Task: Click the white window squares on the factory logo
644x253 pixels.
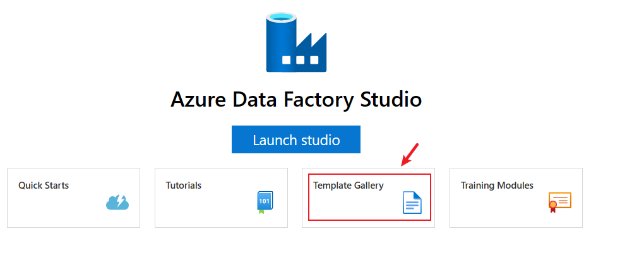Action: [x=301, y=60]
